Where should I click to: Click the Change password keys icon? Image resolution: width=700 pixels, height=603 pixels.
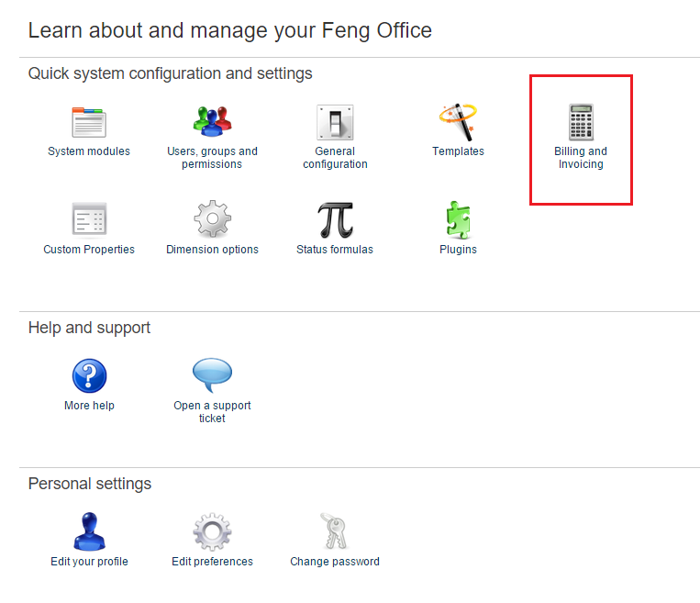click(x=335, y=532)
